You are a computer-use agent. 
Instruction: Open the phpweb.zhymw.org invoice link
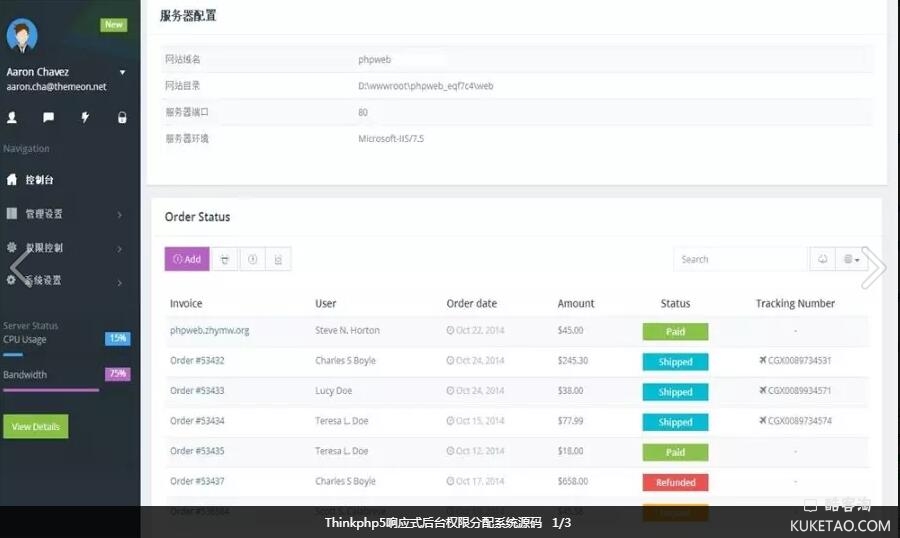(x=210, y=330)
